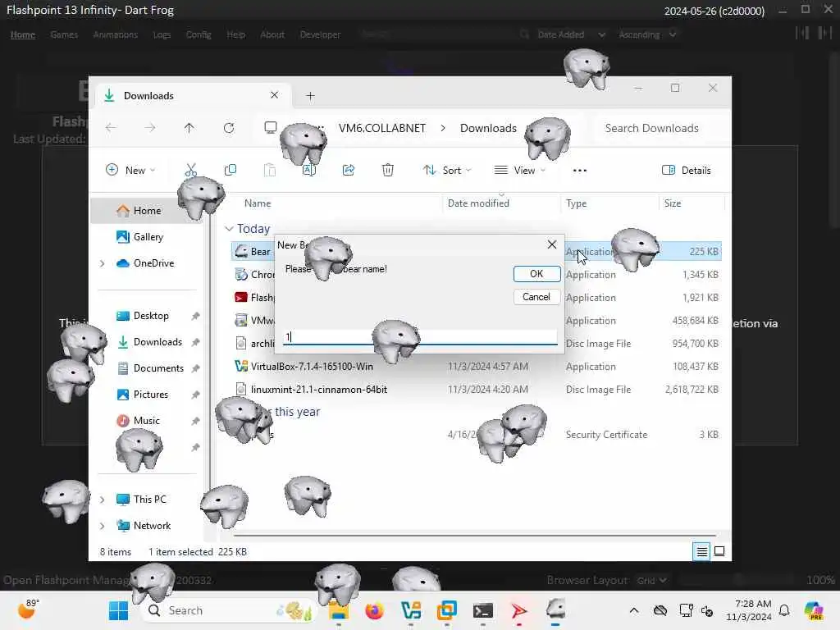Open Flashpoint Date Added sort dropdown

coord(571,34)
